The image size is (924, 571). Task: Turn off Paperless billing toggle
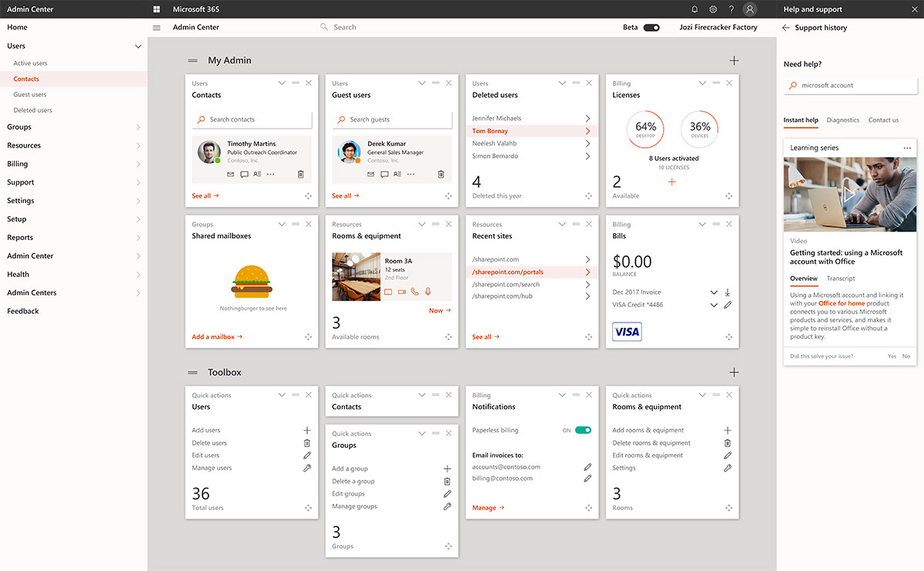[x=583, y=430]
